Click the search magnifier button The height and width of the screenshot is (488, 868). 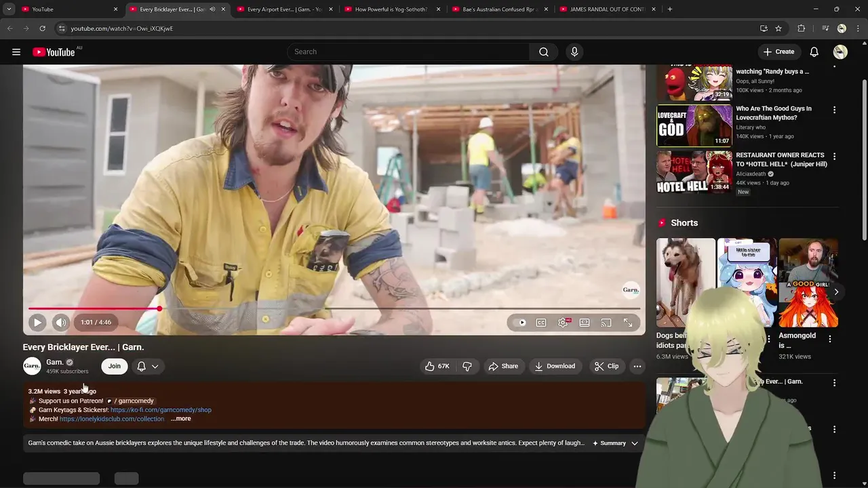544,52
